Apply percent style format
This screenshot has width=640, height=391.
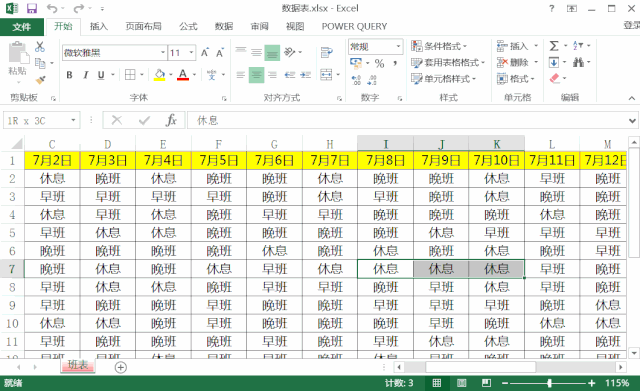[380, 63]
